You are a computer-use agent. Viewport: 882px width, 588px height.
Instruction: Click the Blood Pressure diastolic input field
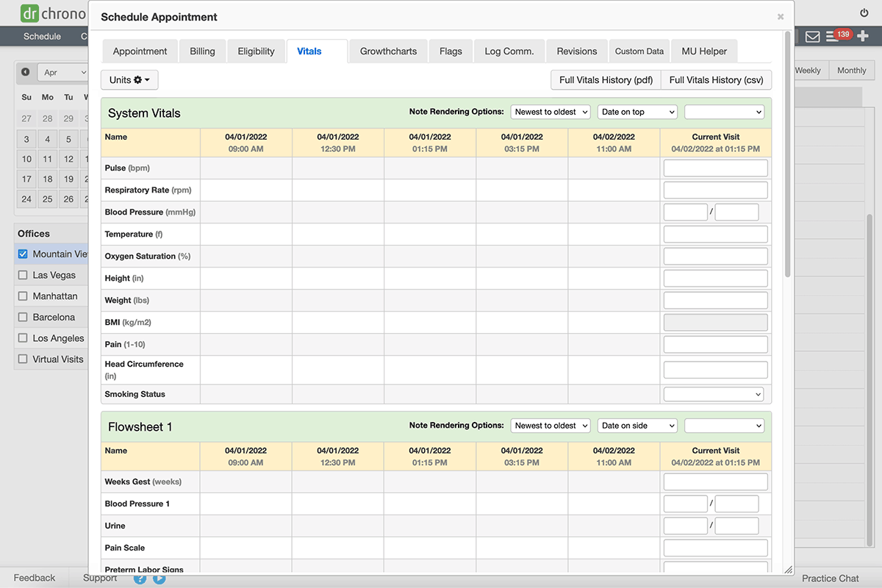coord(736,212)
